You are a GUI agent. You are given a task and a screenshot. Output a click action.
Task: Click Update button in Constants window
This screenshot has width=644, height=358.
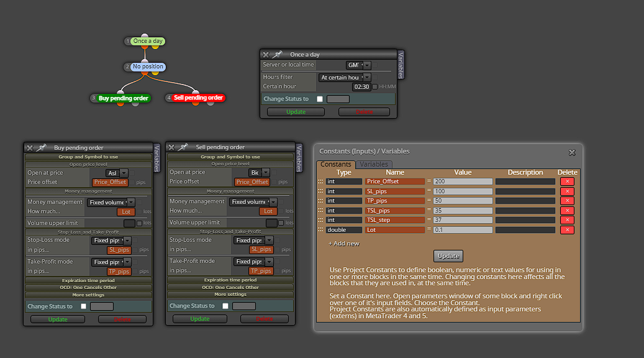[448, 256]
